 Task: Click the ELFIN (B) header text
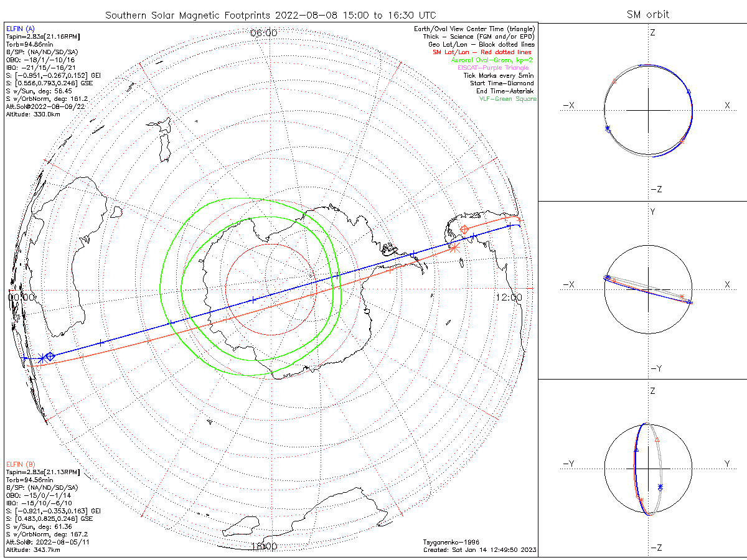point(20,464)
